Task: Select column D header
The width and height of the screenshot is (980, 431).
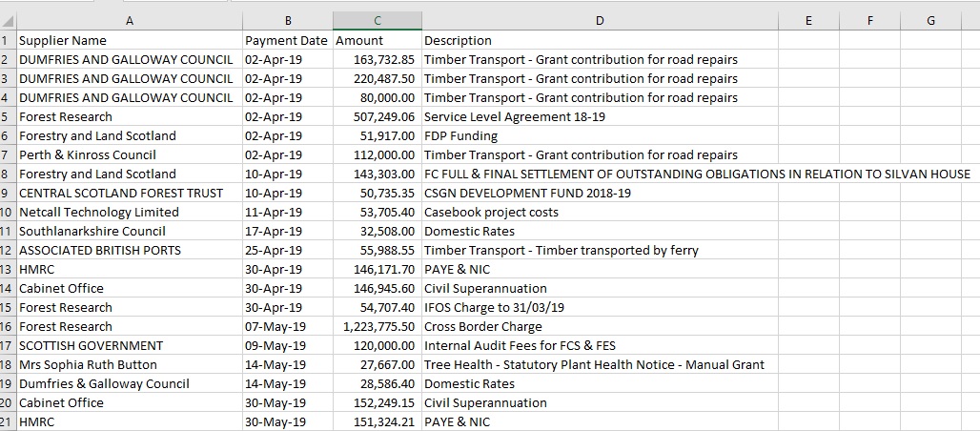Action: click(x=599, y=21)
